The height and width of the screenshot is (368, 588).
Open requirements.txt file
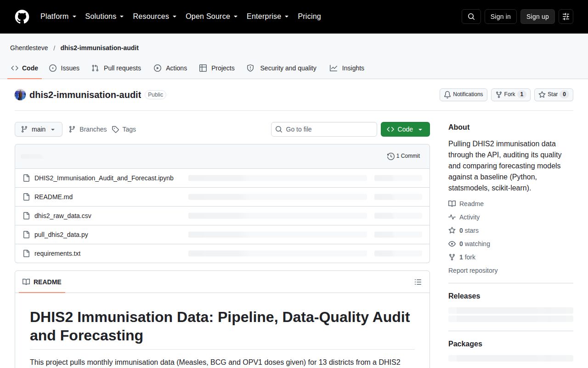57,253
